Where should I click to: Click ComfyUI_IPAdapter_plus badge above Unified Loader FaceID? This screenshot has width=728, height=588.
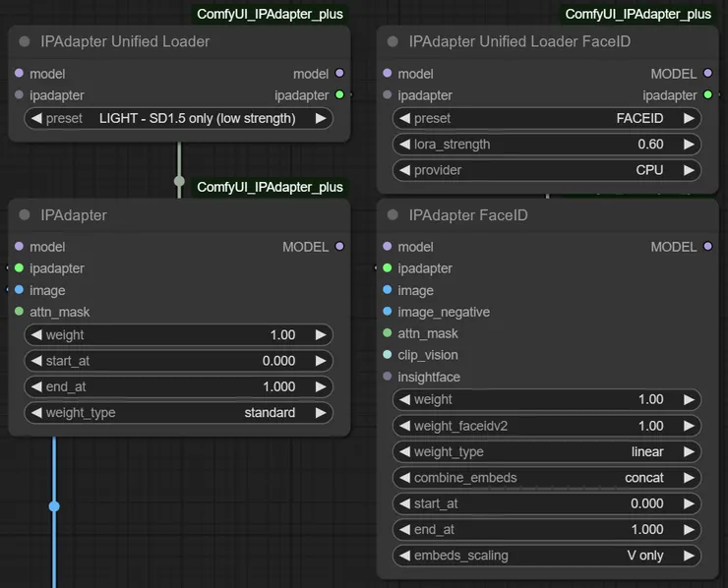click(637, 14)
